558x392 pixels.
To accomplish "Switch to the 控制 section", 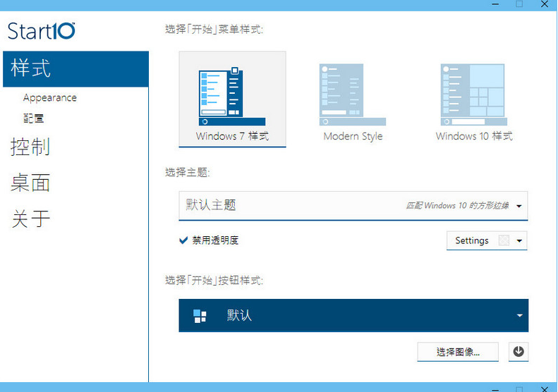I will coord(30,147).
